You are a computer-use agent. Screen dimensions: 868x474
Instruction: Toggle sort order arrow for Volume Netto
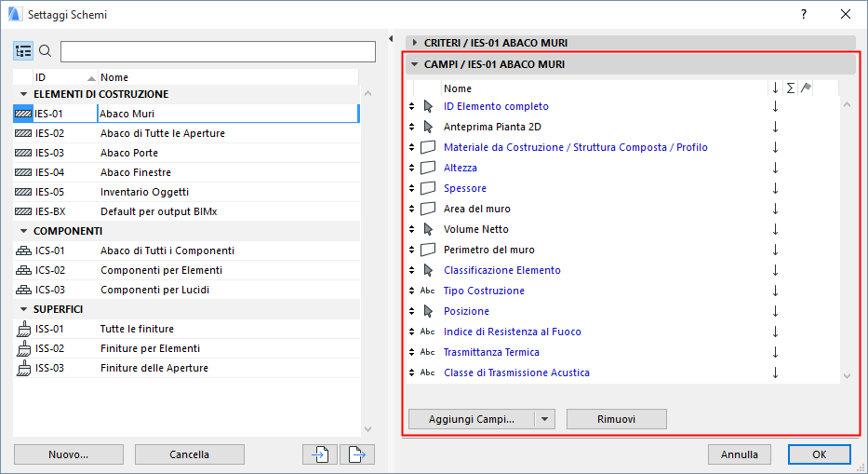[x=775, y=229]
